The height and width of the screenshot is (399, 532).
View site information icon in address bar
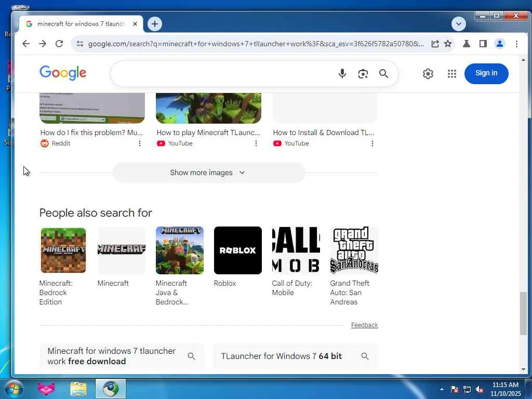click(x=79, y=44)
